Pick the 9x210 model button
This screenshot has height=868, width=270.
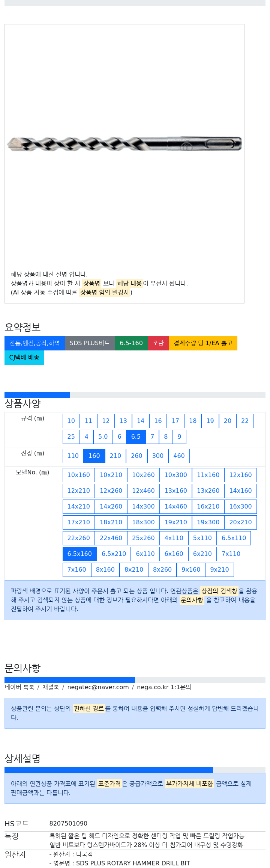click(x=219, y=569)
